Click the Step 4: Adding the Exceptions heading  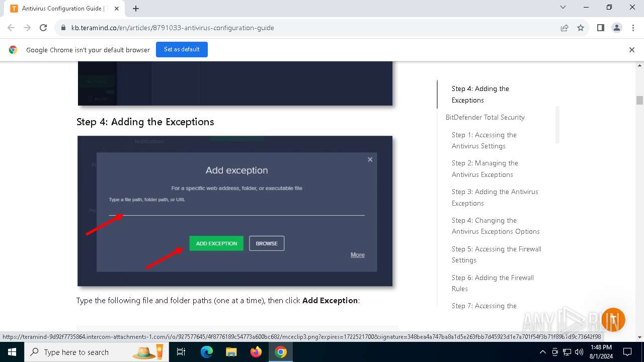(145, 122)
